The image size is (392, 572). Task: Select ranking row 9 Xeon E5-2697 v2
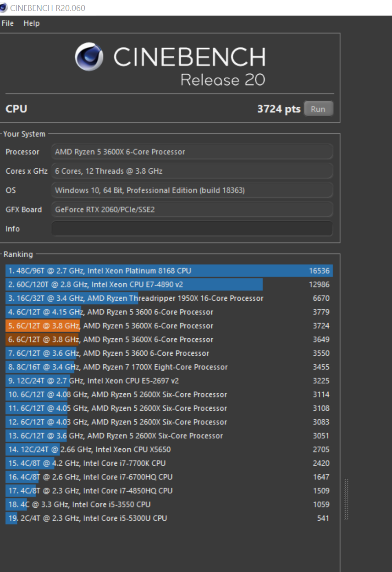click(169, 381)
